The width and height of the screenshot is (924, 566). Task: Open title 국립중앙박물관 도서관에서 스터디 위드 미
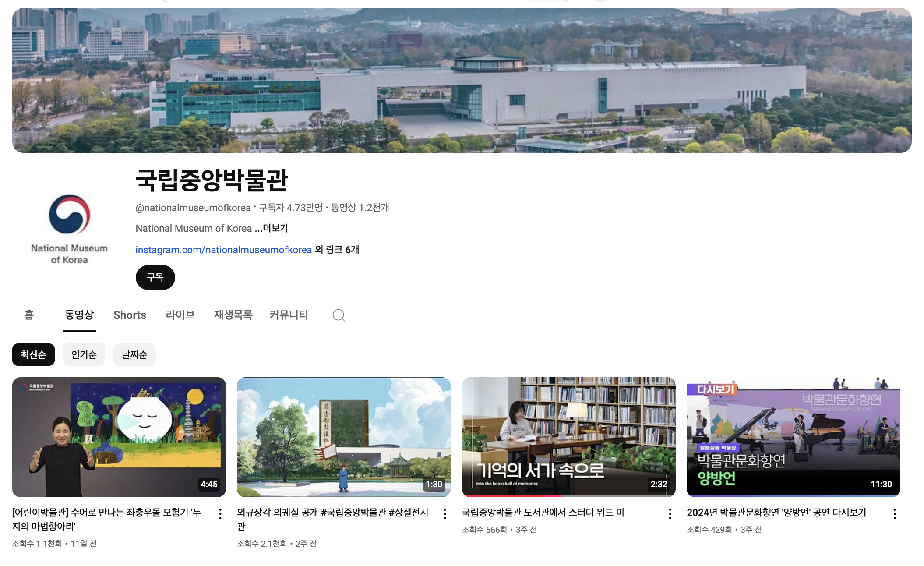click(543, 513)
